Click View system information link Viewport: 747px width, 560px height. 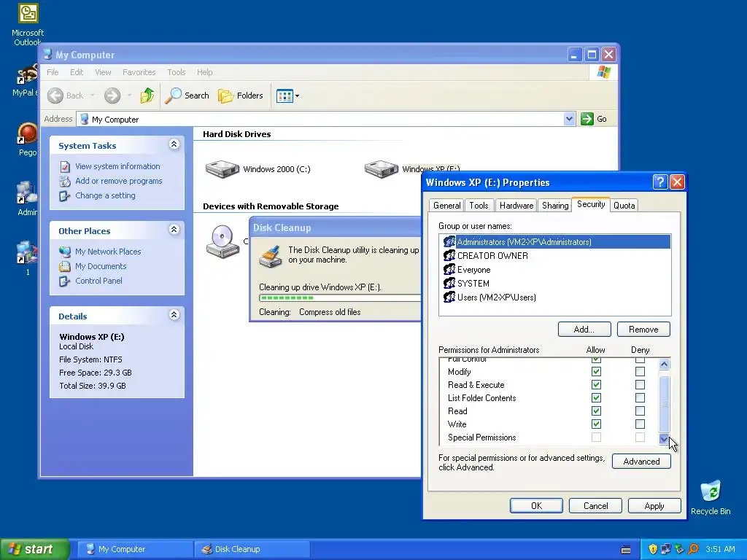(x=117, y=166)
